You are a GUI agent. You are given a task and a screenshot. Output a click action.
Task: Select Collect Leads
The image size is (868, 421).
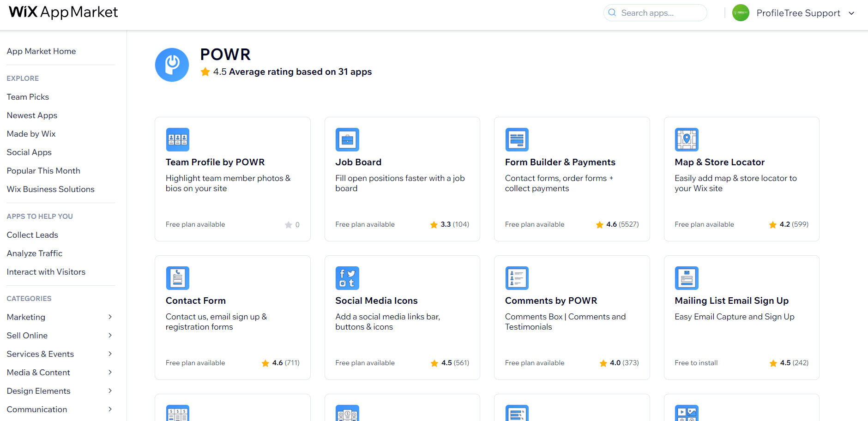tap(32, 235)
